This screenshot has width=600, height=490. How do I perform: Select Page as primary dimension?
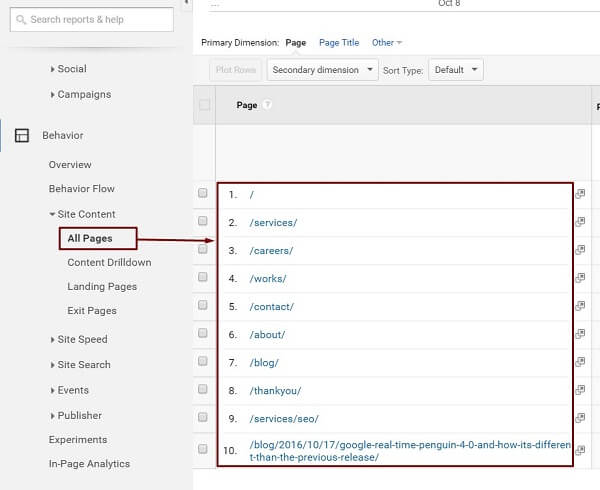pos(296,42)
